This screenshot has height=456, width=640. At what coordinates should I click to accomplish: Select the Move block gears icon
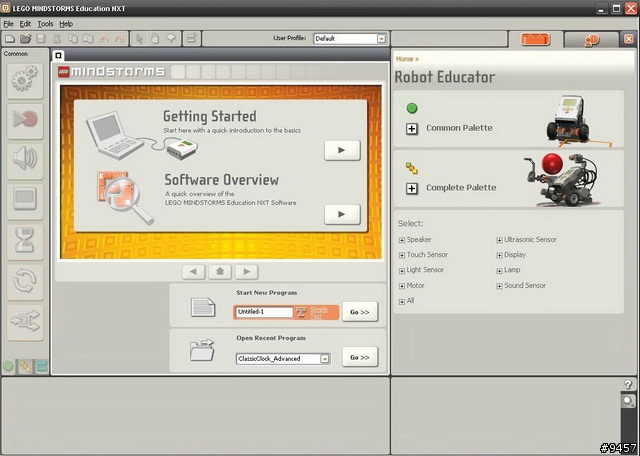click(x=25, y=80)
